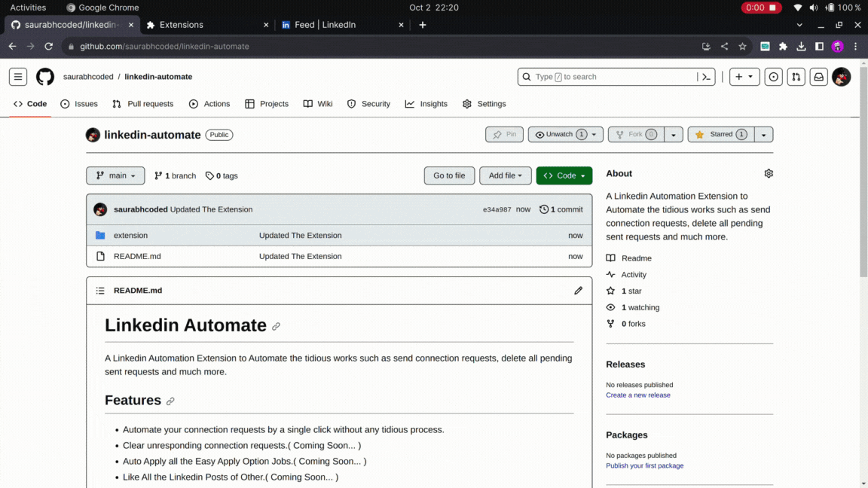This screenshot has width=868, height=488.
Task: Open the Chrome extensions puzzle icon
Action: (783, 47)
